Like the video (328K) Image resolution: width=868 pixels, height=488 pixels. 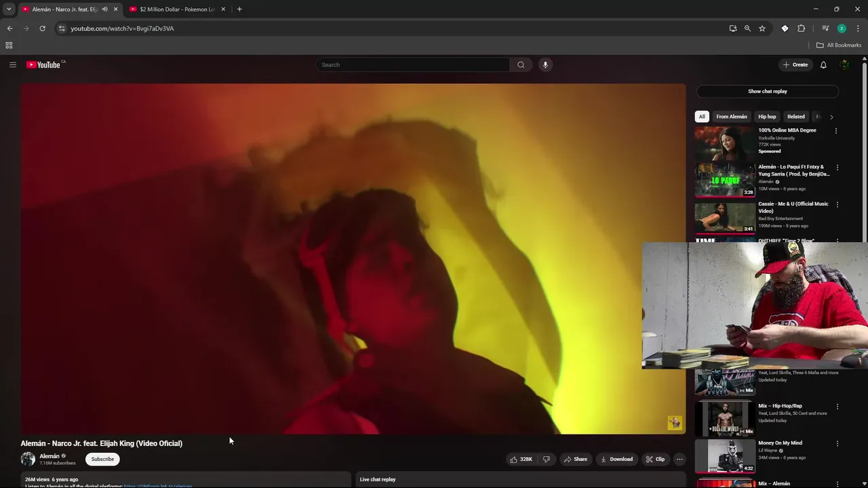[521, 459]
